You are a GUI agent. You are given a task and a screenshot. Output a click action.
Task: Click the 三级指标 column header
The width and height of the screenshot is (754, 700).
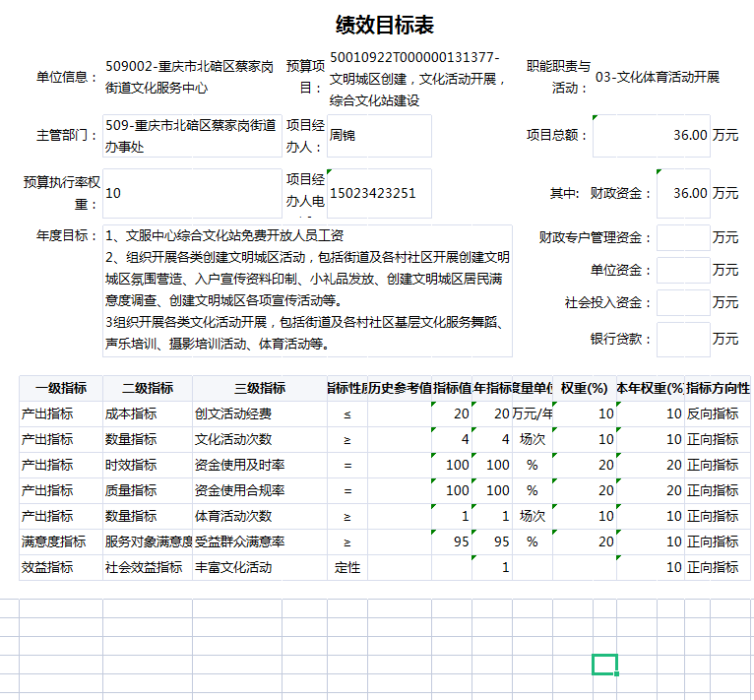click(x=260, y=388)
